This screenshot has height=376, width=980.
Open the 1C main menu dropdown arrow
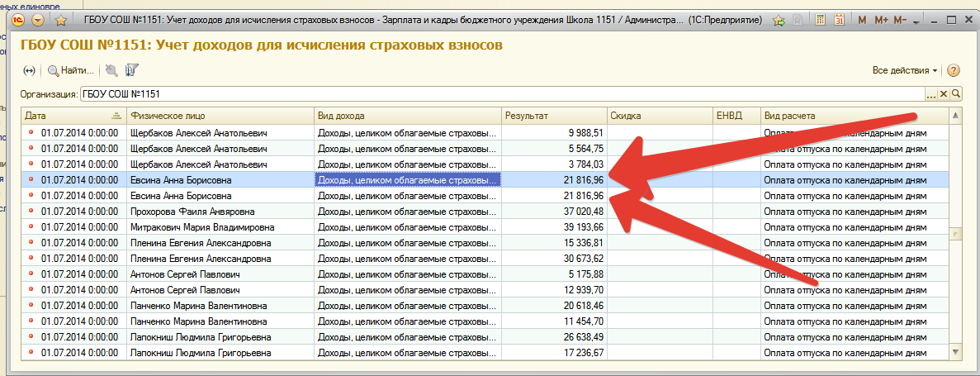pyautogui.click(x=39, y=19)
